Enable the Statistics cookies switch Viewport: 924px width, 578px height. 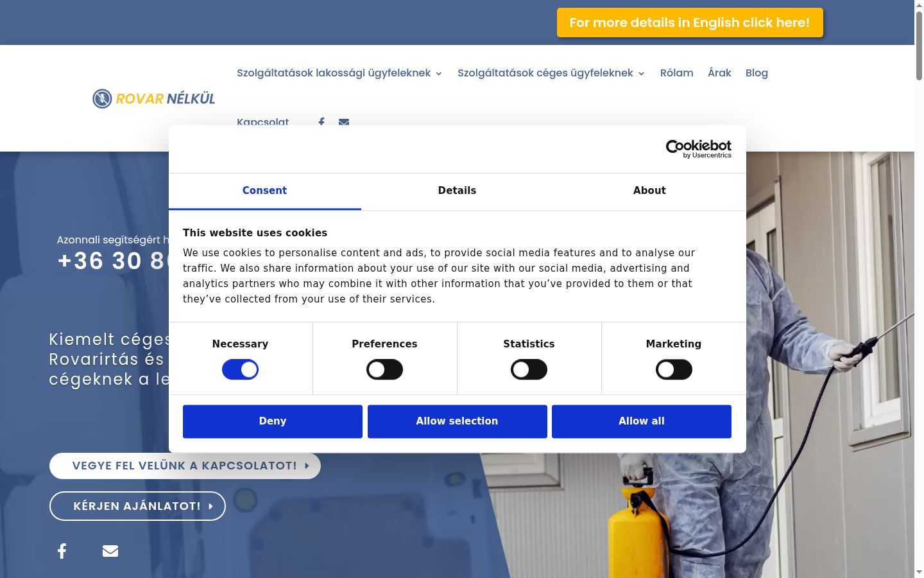[x=529, y=369]
